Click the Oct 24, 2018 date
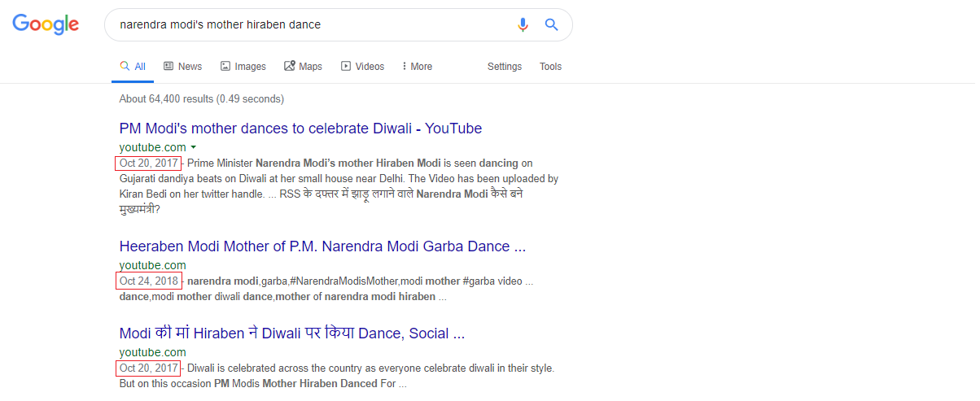980x401 pixels. (148, 281)
